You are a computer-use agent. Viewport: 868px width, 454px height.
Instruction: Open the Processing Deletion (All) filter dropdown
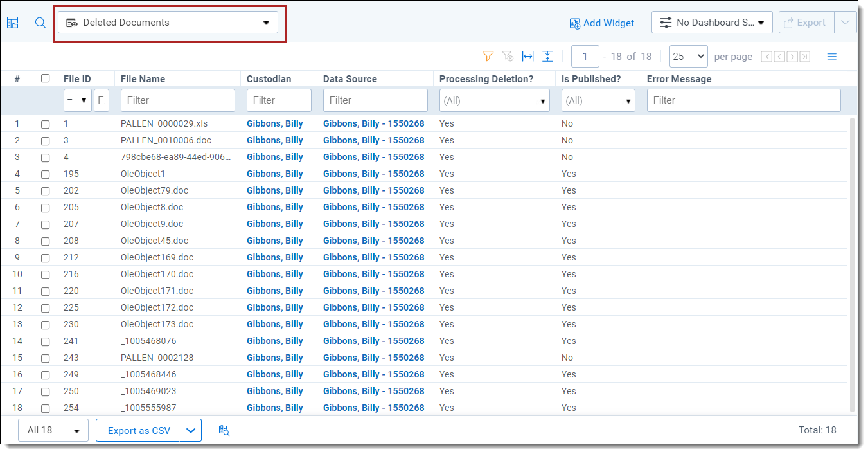coord(494,101)
